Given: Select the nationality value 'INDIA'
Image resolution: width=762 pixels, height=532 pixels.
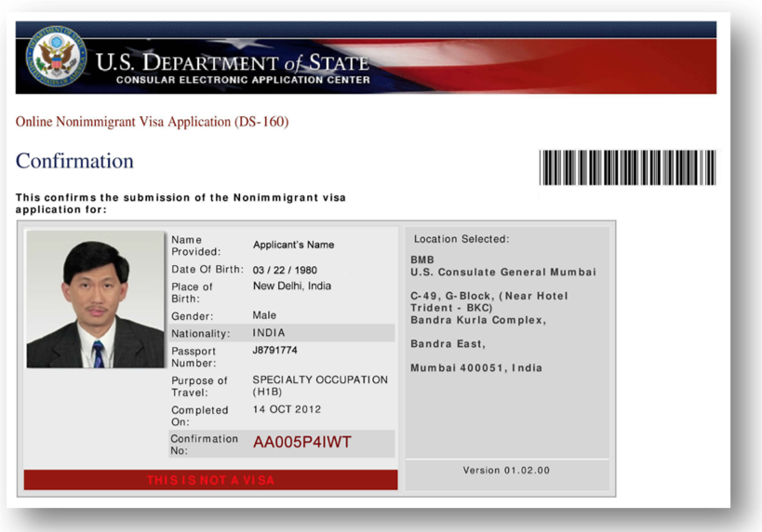Looking at the screenshot, I should tap(268, 333).
